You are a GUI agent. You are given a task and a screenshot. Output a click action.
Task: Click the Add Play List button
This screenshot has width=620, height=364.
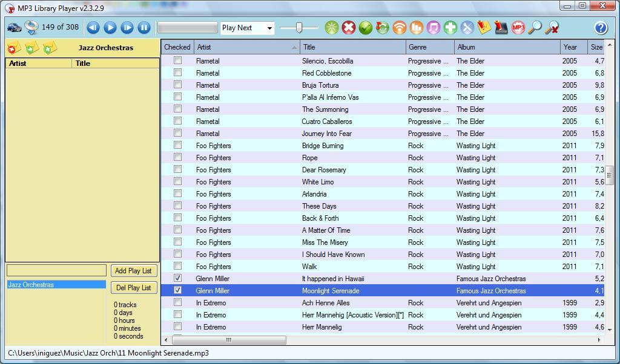click(x=133, y=270)
